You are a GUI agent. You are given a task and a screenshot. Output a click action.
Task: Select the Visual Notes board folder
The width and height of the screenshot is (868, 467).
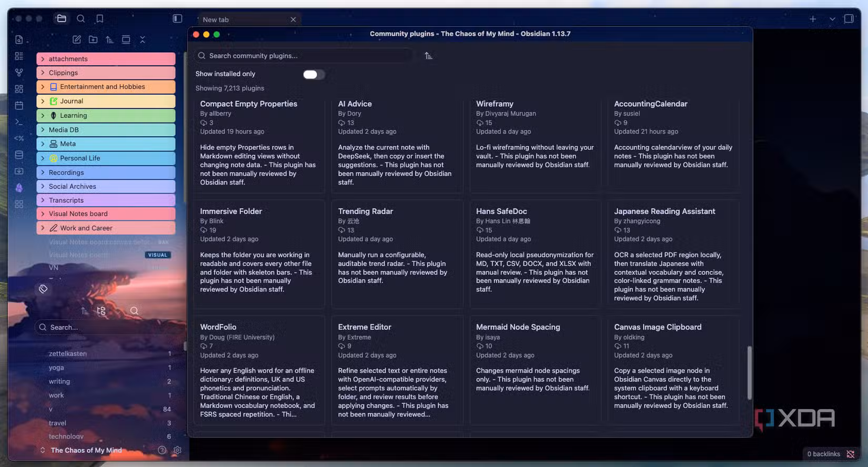coord(106,214)
